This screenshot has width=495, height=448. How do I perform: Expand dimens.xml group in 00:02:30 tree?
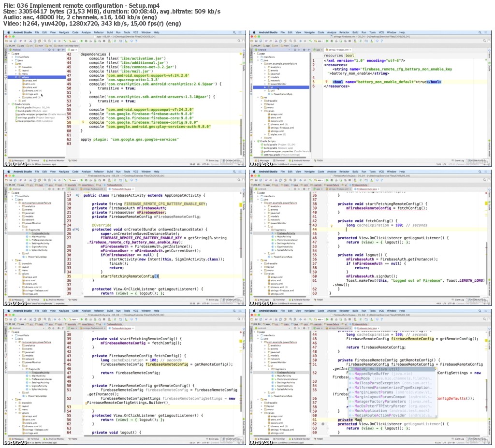264,124
